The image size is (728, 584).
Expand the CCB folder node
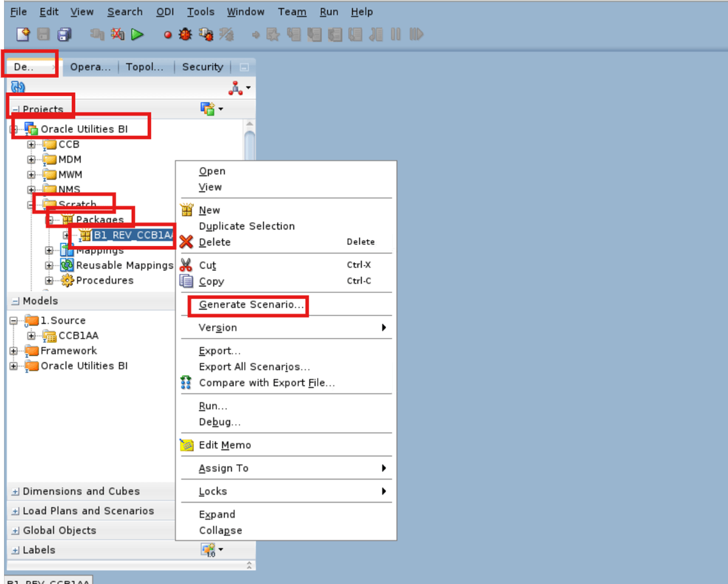click(31, 145)
